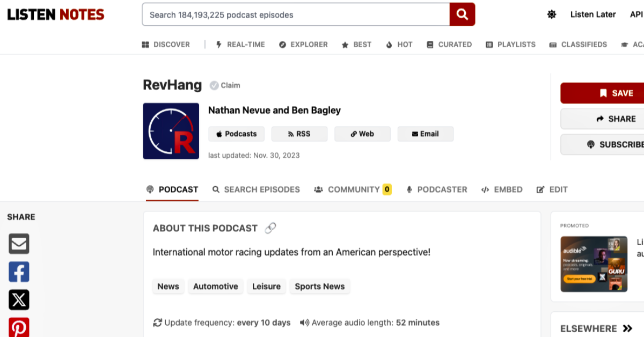
Task: Open the RSS feed button
Action: 299,134
